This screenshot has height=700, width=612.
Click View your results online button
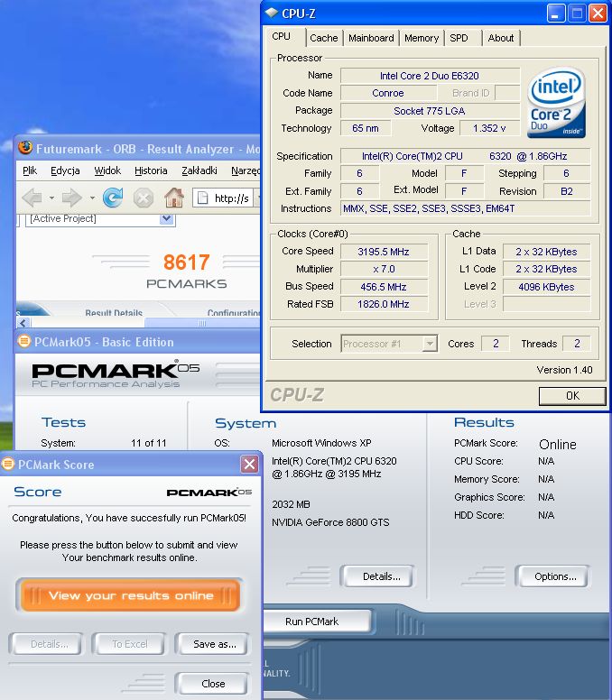point(130,595)
